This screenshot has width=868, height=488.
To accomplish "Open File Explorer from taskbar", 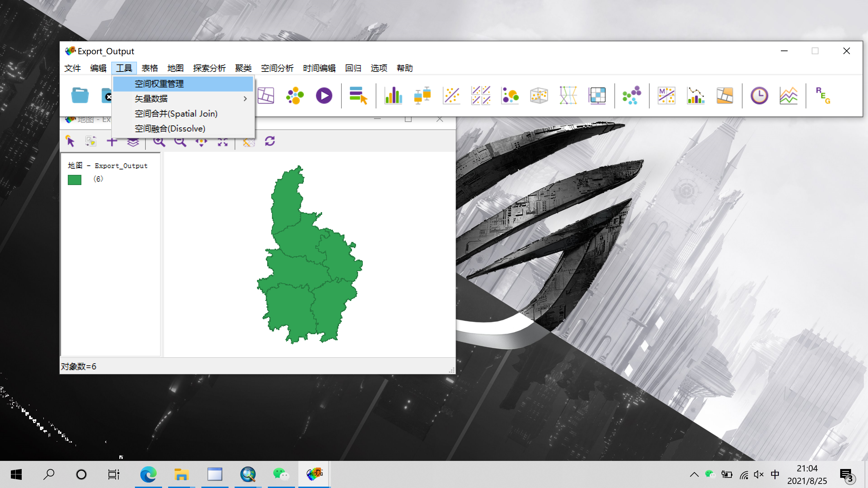I will pyautogui.click(x=182, y=474).
